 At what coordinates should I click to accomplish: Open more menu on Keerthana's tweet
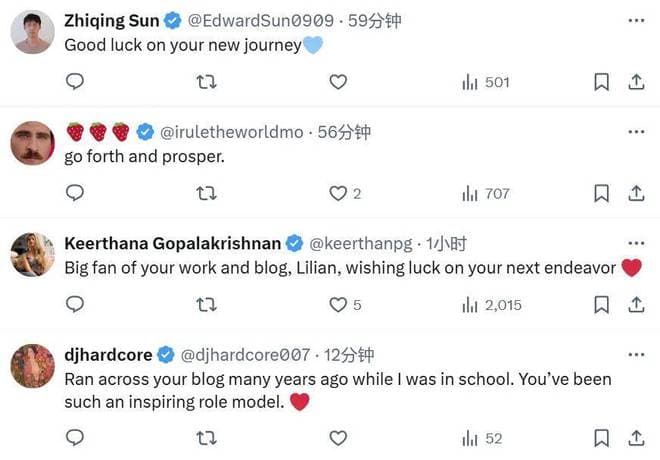636,243
